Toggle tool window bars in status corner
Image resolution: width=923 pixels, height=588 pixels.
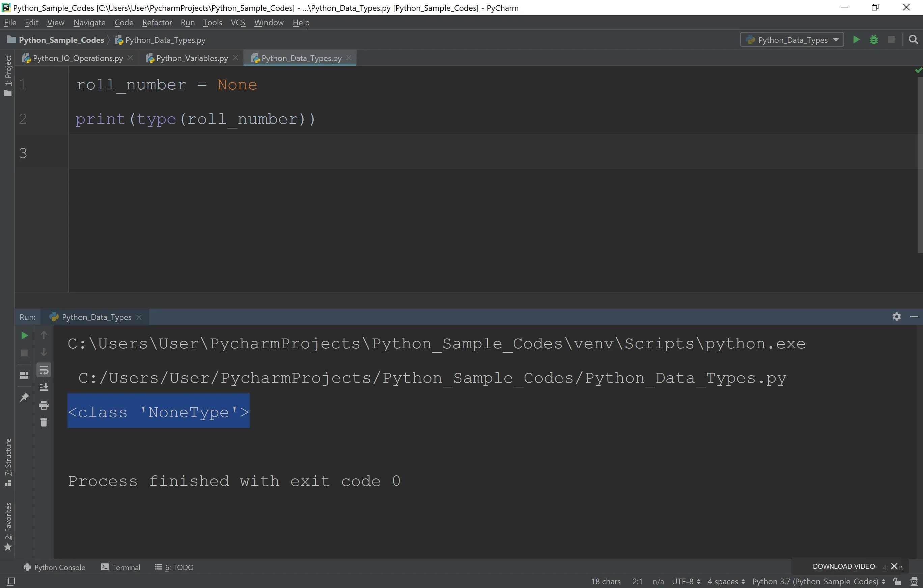(11, 582)
